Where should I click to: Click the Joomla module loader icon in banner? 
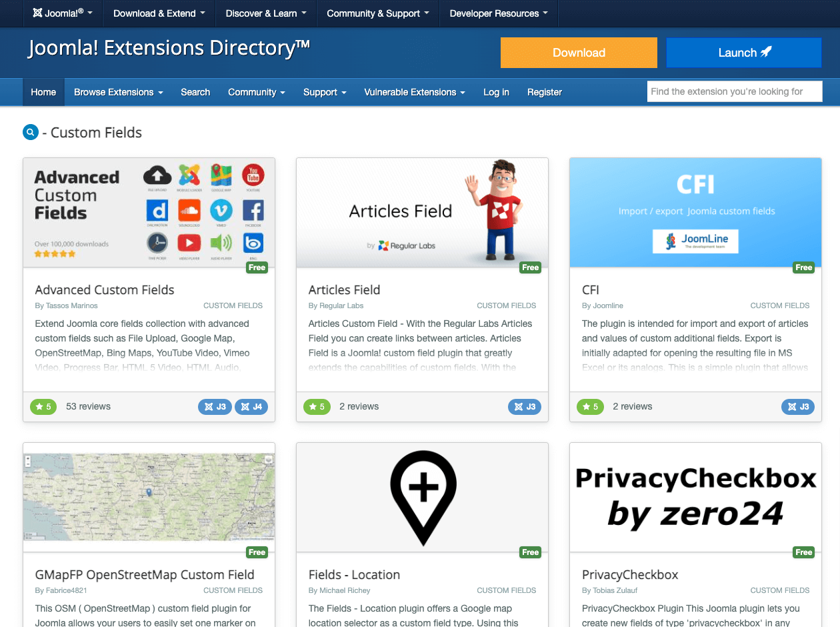189,175
